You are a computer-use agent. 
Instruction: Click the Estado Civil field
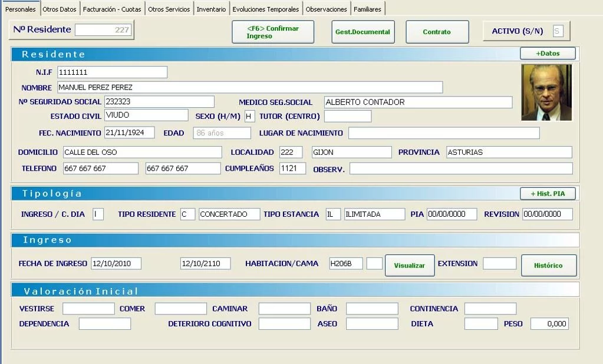146,115
